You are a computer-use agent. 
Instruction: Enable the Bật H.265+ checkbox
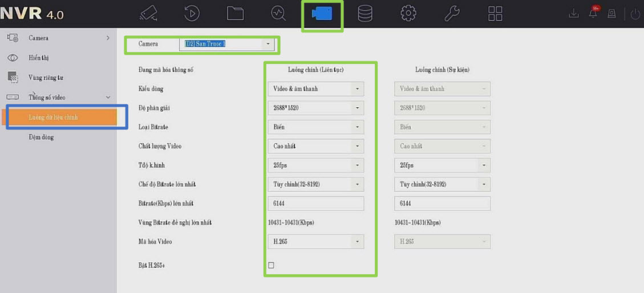pos(271,265)
